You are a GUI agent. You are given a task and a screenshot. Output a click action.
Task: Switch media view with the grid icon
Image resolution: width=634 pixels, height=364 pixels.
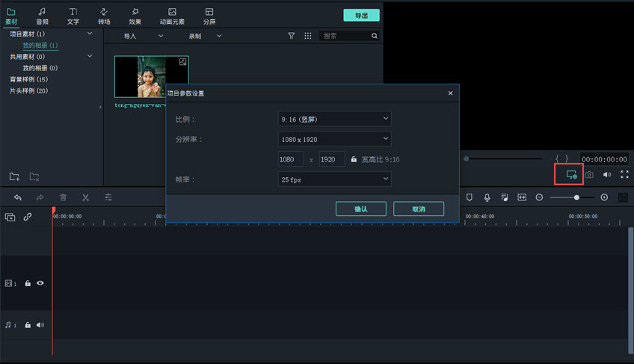point(307,36)
